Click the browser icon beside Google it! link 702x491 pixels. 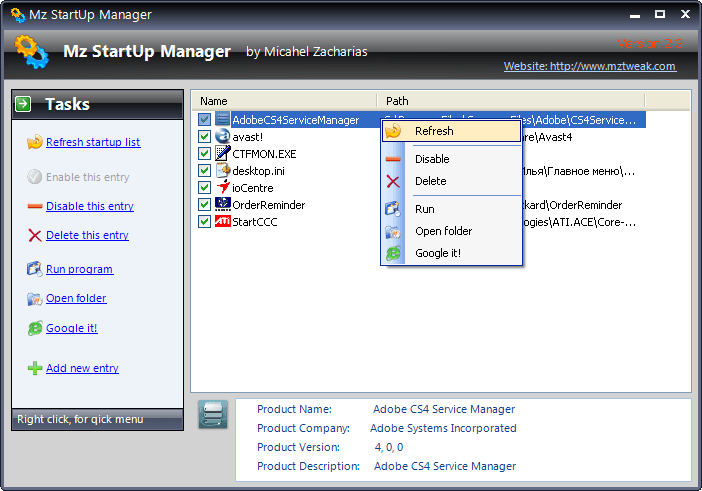[35, 328]
